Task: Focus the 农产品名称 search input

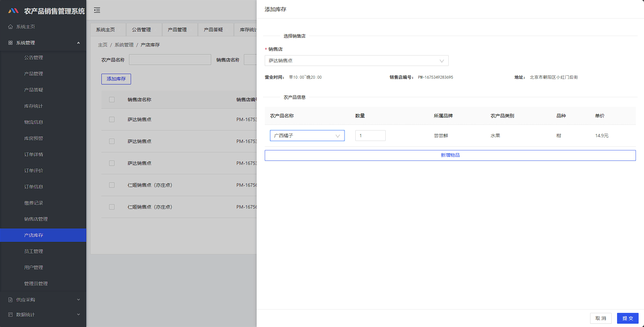Action: pos(170,60)
